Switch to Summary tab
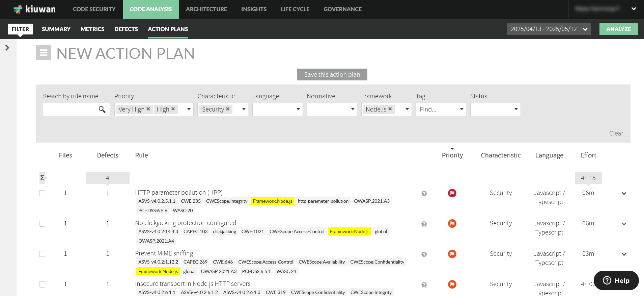This screenshot has width=644, height=296. pos(56,29)
